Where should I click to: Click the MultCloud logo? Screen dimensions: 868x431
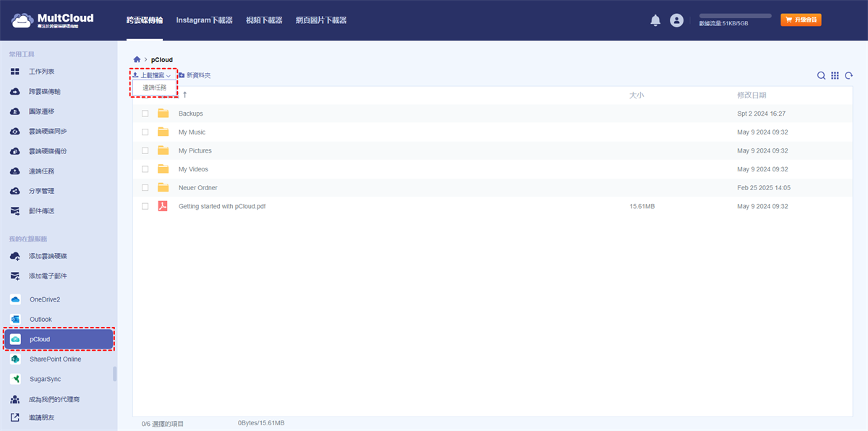(53, 20)
